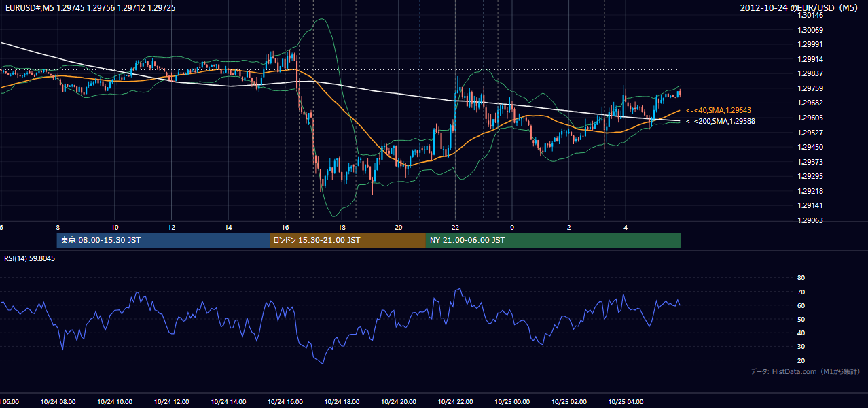Click RSI scale level 80

(x=801, y=278)
